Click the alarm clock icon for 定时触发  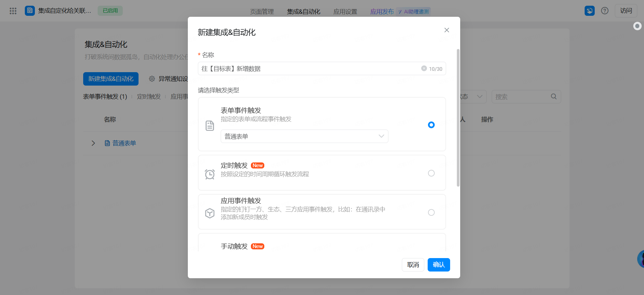pyautogui.click(x=210, y=174)
